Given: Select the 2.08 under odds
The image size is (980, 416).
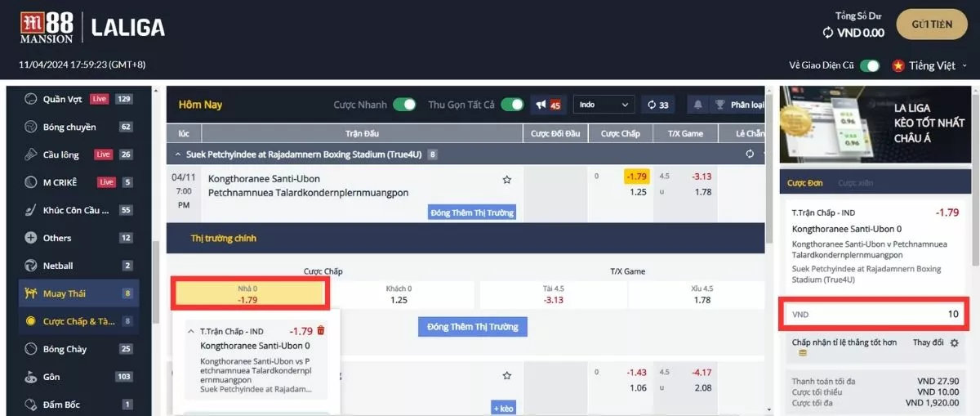Looking at the screenshot, I should click(702, 387).
